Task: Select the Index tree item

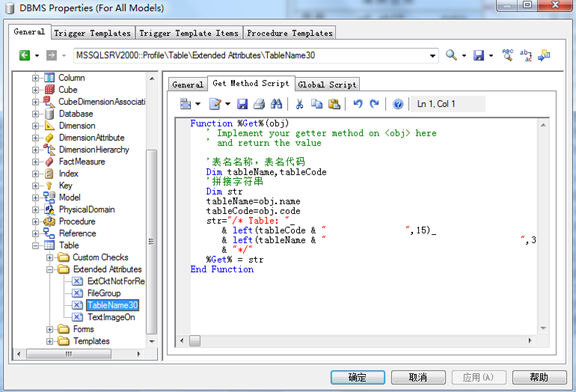Action: tap(69, 173)
